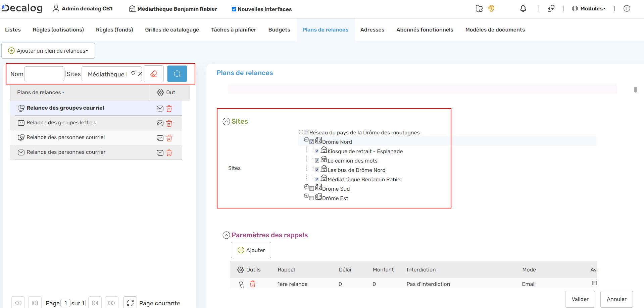Click the blue search magnifier button
The height and width of the screenshot is (308, 644).
(177, 74)
